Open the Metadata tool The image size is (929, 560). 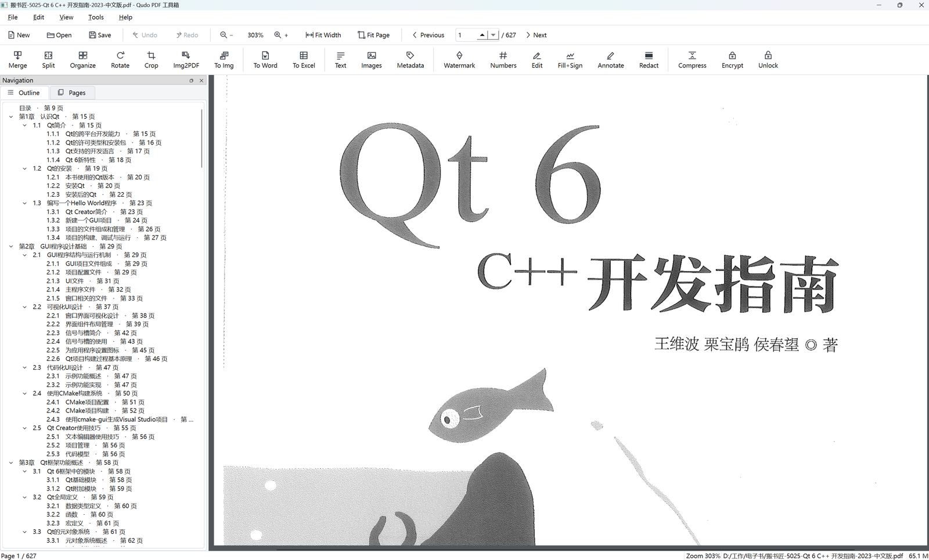click(x=411, y=59)
